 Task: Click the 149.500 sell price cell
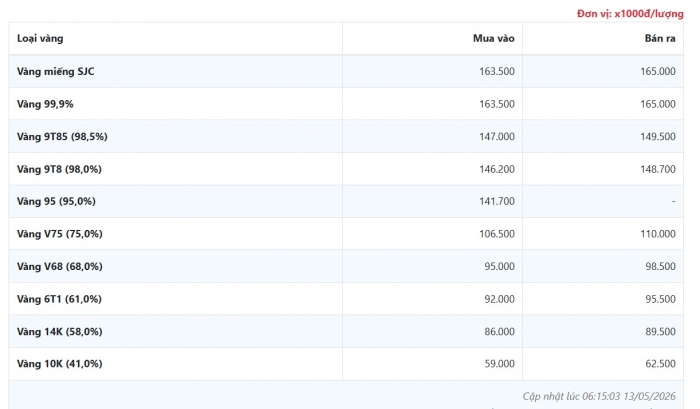click(658, 137)
